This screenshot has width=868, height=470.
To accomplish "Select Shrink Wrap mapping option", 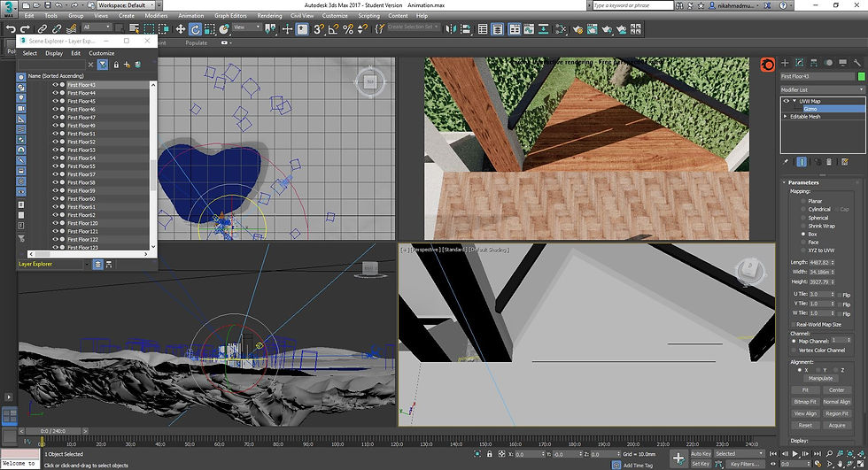I will point(803,227).
